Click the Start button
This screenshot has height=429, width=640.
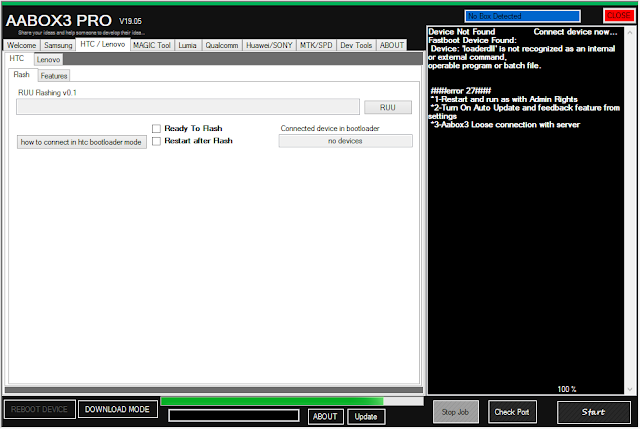point(594,412)
